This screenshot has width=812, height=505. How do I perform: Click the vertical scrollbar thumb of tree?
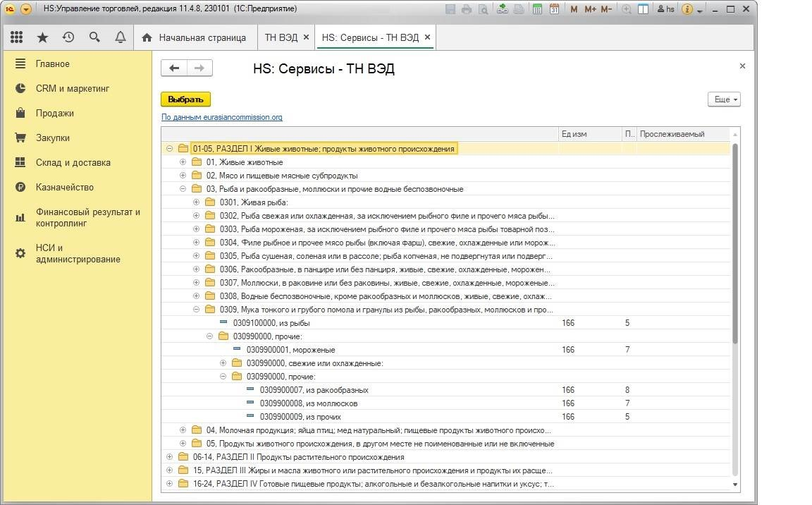735,243
